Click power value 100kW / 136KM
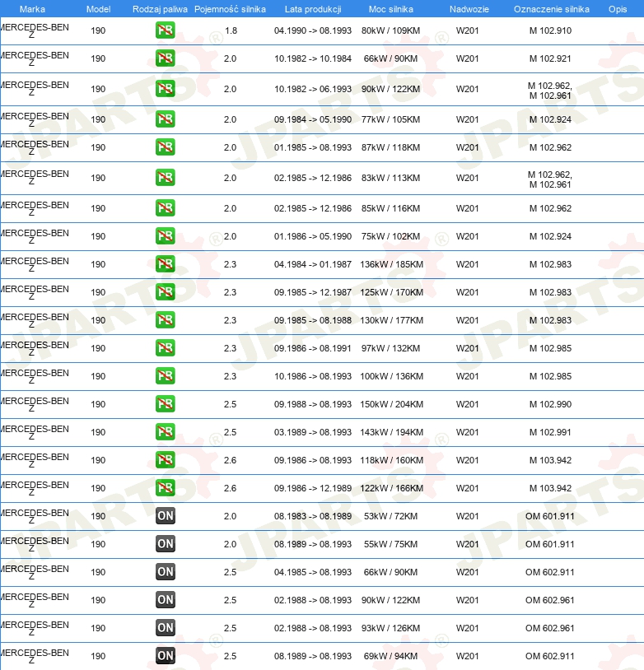This screenshot has height=670, width=644. (392, 376)
